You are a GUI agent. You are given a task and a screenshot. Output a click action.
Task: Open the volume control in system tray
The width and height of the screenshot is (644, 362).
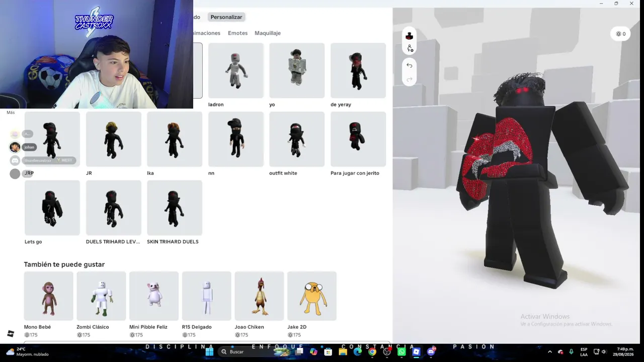(604, 352)
